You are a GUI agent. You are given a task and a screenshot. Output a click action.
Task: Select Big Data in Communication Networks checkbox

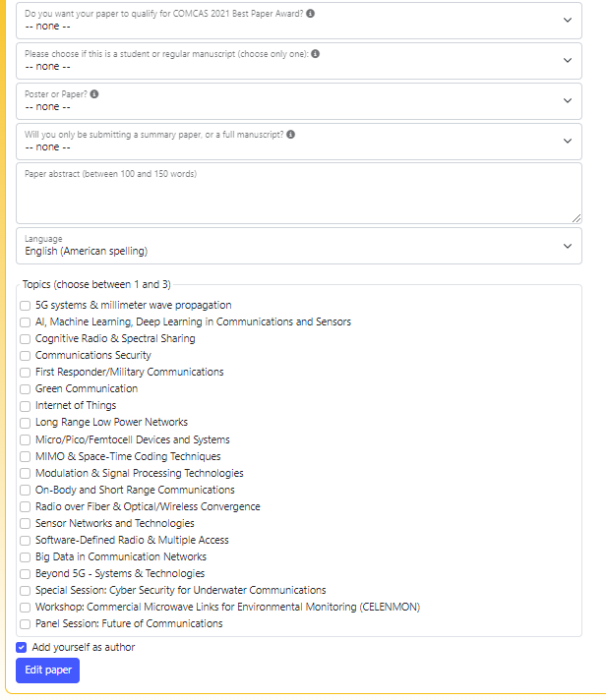[25, 557]
